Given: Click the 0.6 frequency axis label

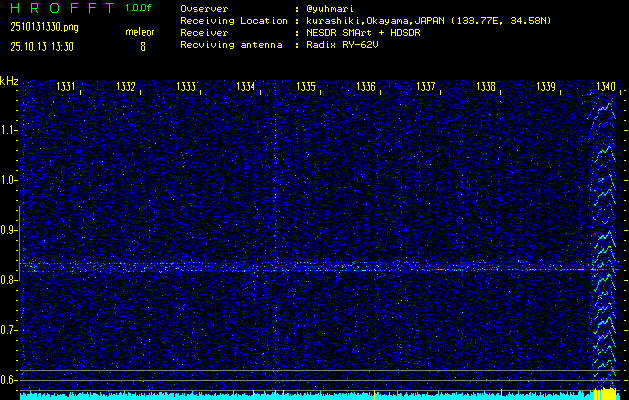Looking at the screenshot, I should click(9, 380).
